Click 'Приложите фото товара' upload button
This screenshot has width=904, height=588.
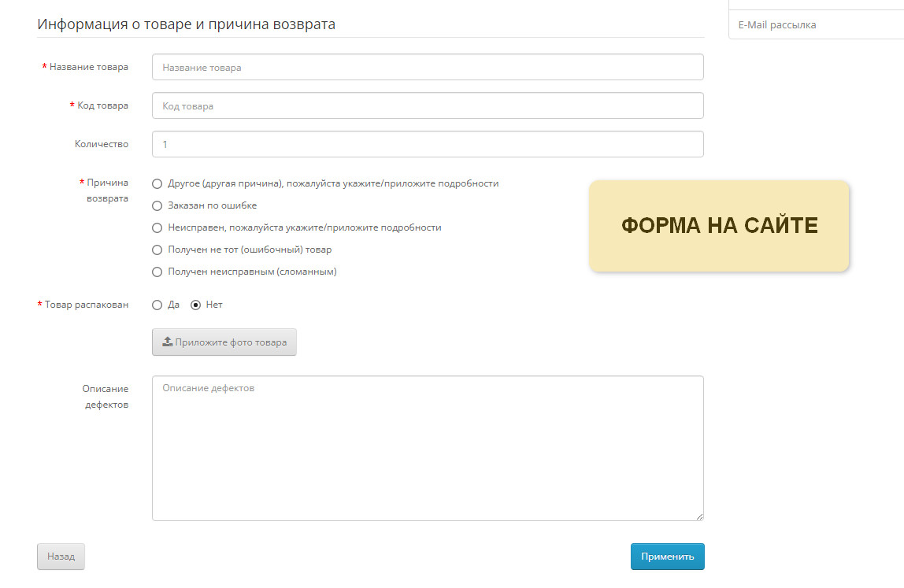click(x=224, y=342)
